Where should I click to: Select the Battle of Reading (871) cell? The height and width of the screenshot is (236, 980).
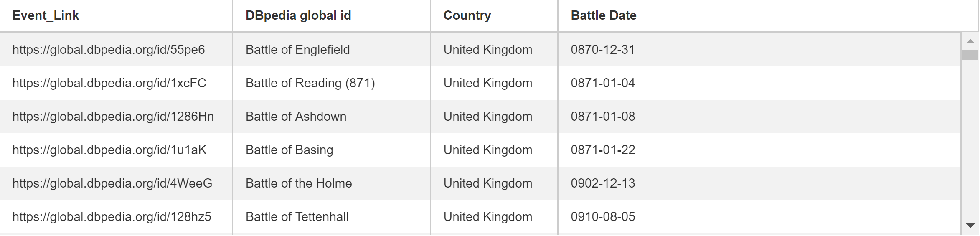(331, 83)
